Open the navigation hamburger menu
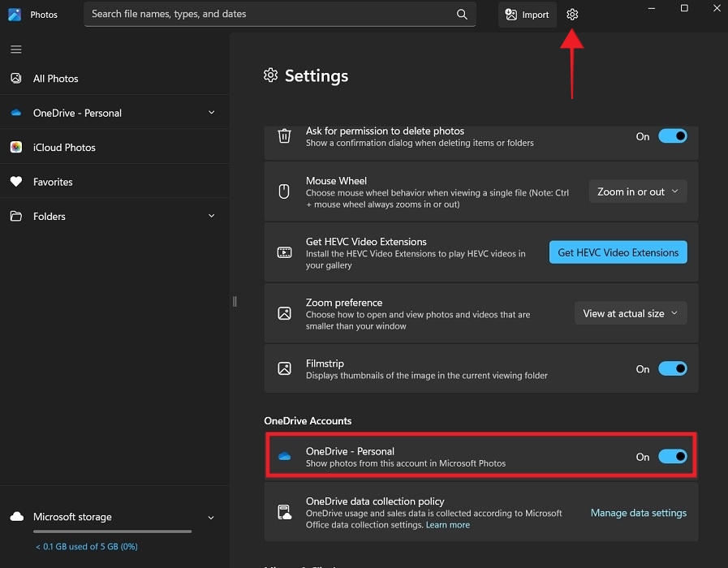Viewport: 728px width, 568px height. pos(15,49)
